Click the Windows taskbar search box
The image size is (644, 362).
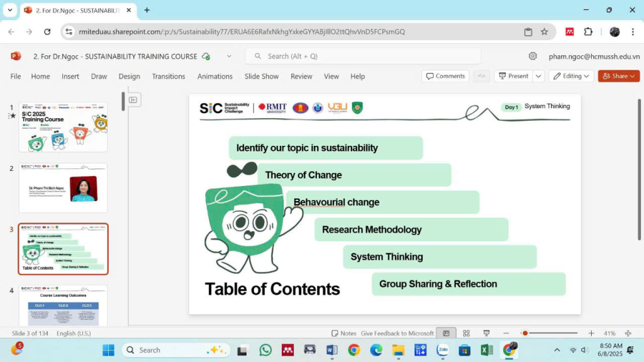pos(176,350)
